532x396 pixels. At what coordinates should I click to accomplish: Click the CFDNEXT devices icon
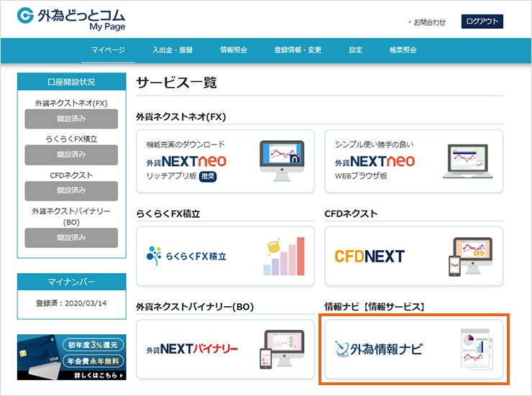[x=472, y=257]
